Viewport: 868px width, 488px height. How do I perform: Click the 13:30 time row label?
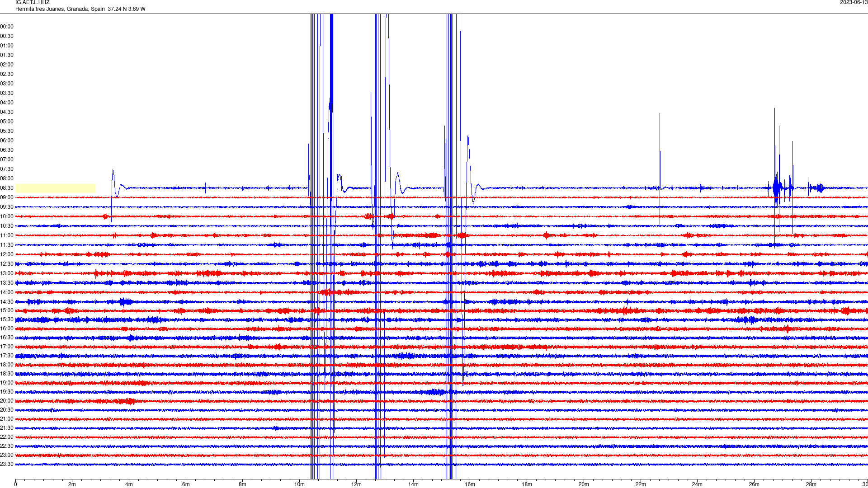coord(7,283)
